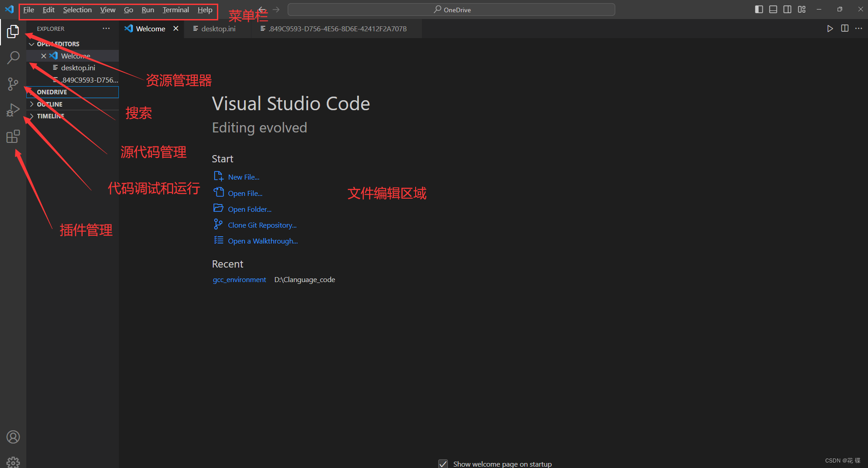
Task: Toggle the primary sidebar visibility
Action: coord(759,9)
